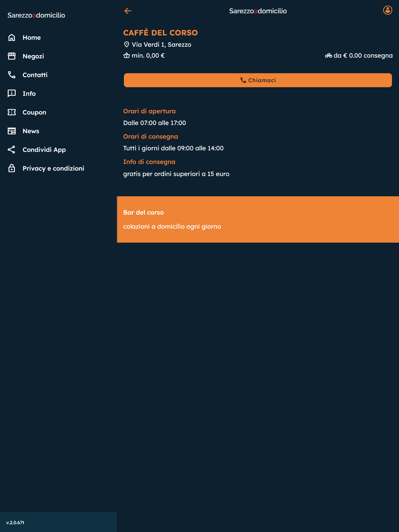Click the da € 0.00 consegna text
The width and height of the screenshot is (399, 532).
[363, 55]
